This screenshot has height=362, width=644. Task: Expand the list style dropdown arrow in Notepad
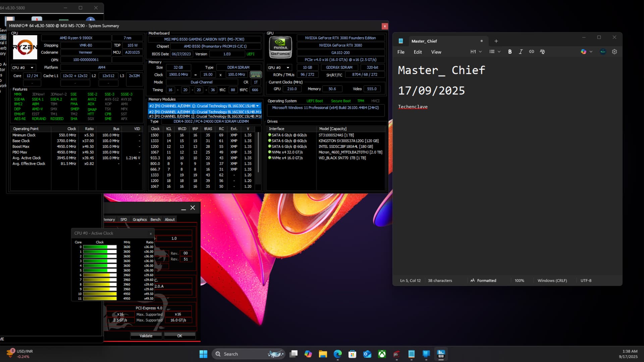coord(499,52)
